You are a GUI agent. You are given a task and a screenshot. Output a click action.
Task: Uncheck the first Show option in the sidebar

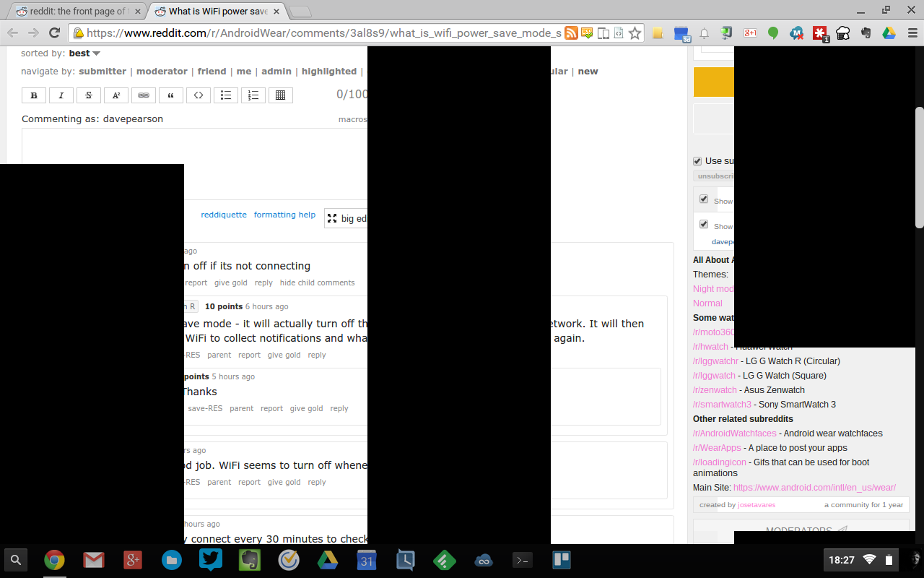pos(704,198)
